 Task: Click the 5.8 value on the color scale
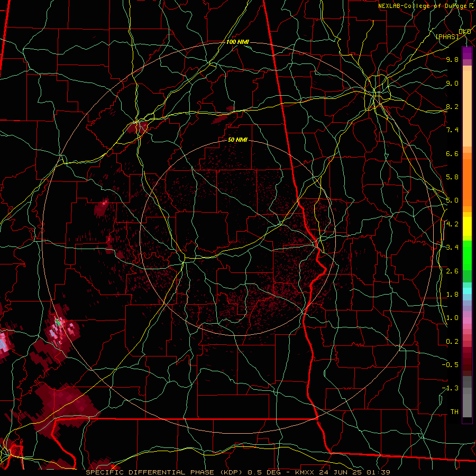coord(452,177)
